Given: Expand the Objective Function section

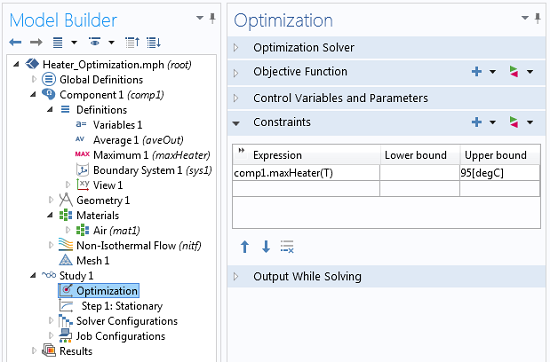Looking at the screenshot, I should (236, 72).
